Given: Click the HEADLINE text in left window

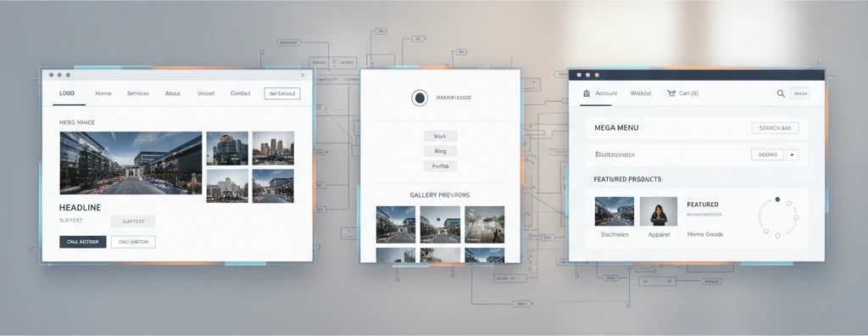Looking at the screenshot, I should click(80, 207).
